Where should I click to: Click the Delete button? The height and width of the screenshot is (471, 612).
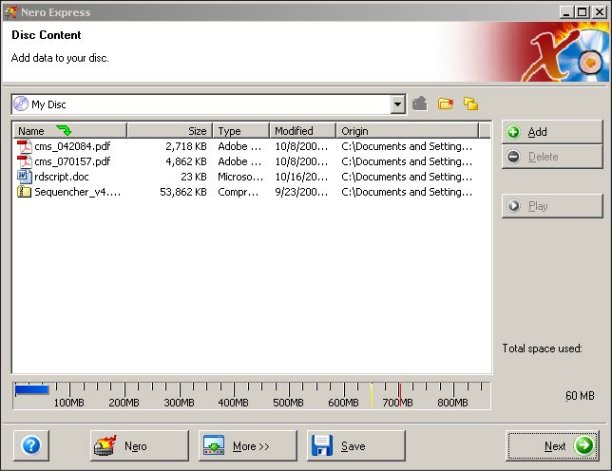[552, 156]
